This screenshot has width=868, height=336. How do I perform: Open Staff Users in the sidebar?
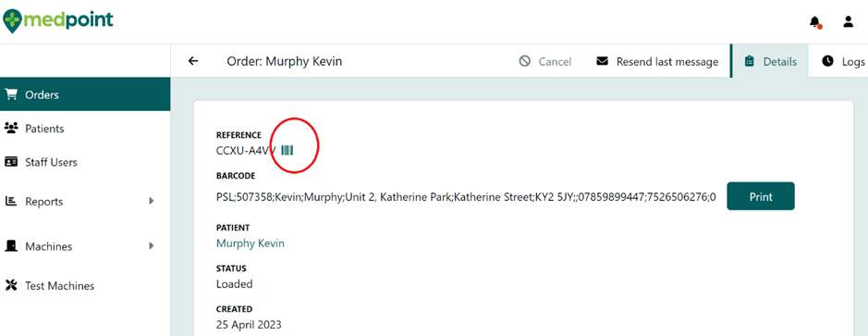point(85,163)
